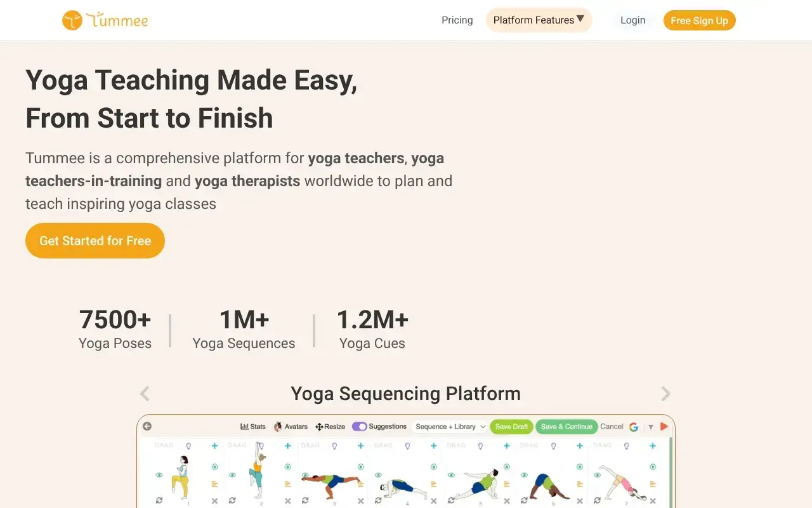Image resolution: width=812 pixels, height=508 pixels.
Task: Open the Sequence + Library dropdown
Action: [x=450, y=427]
